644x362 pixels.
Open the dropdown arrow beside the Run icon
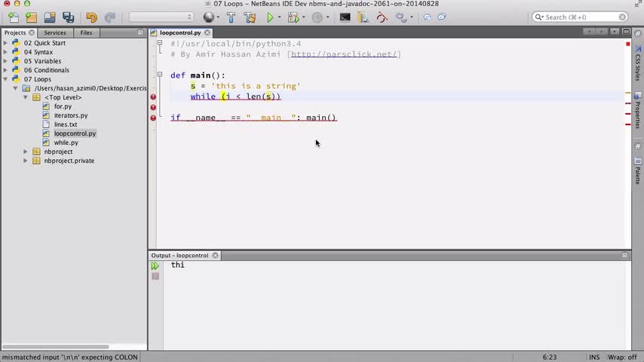279,17
